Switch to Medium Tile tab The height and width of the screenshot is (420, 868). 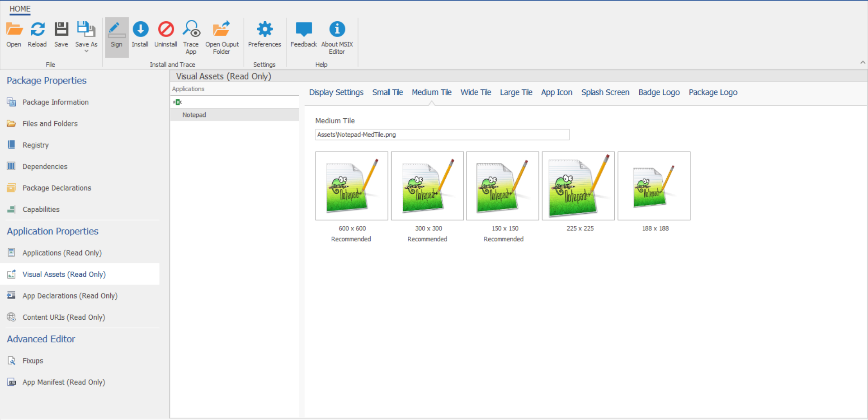(x=431, y=92)
